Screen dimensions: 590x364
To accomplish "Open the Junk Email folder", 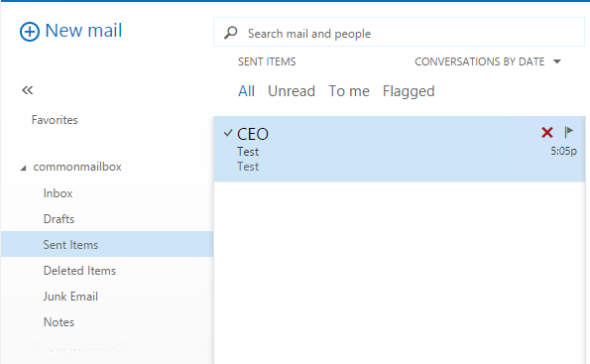I will coord(70,297).
